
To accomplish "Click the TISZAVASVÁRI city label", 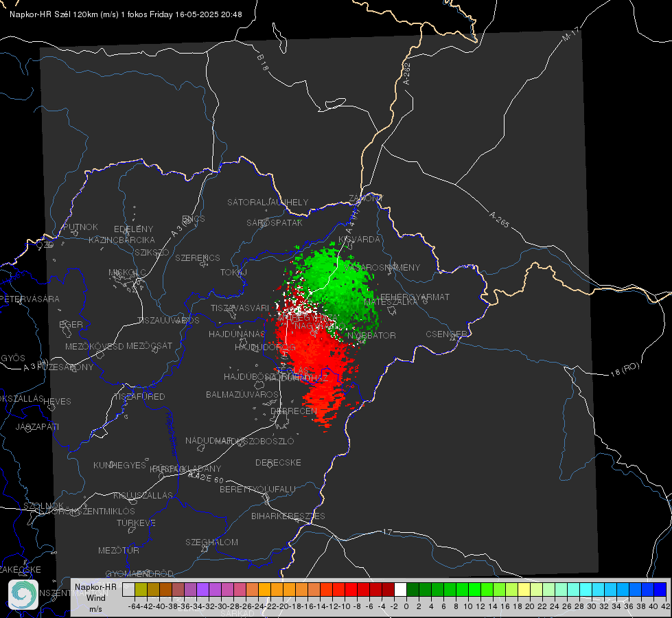I will click(x=240, y=308).
